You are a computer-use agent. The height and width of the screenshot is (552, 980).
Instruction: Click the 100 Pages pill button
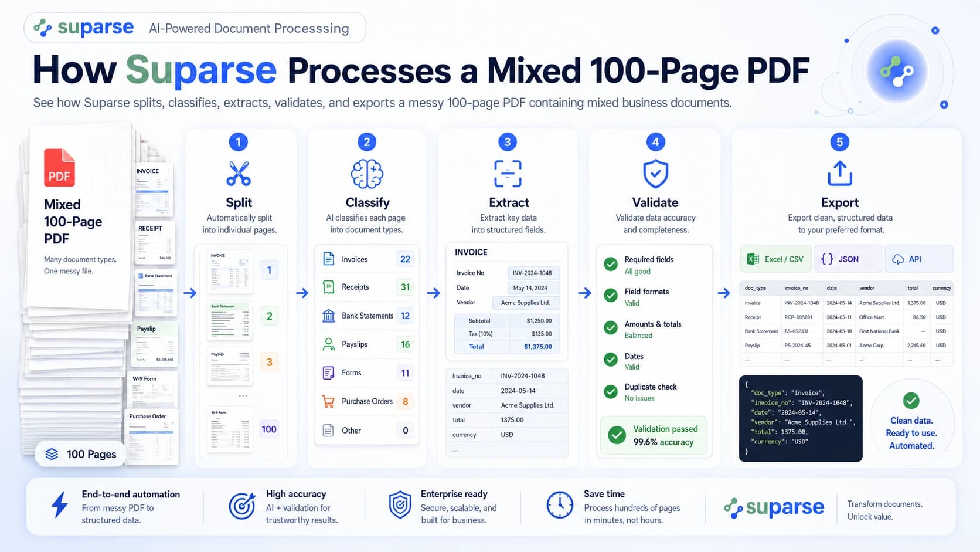[x=81, y=454]
